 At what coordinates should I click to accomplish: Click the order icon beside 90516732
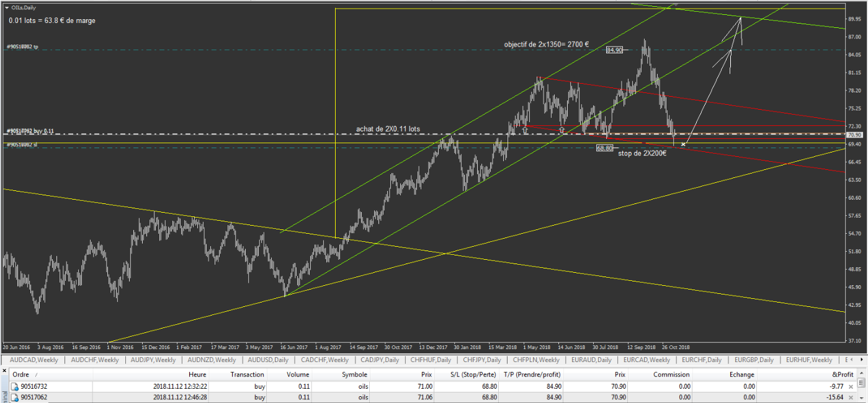click(x=15, y=386)
